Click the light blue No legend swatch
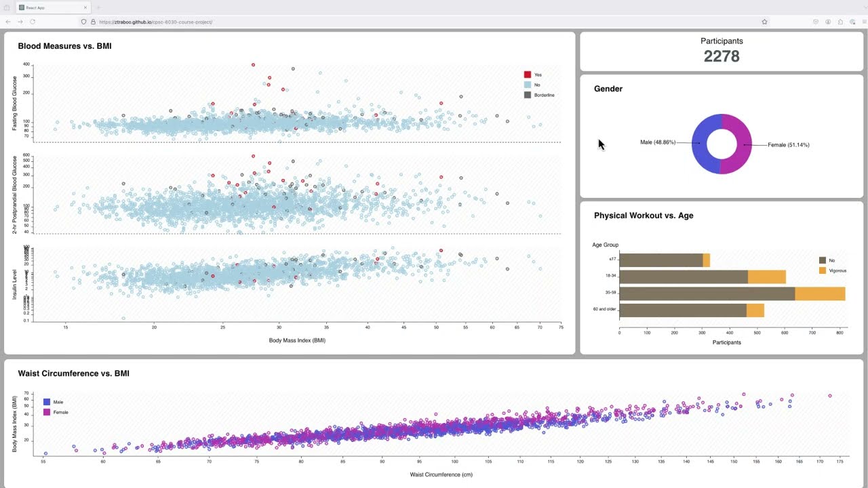Viewport: 868px width, 488px height. click(528, 85)
